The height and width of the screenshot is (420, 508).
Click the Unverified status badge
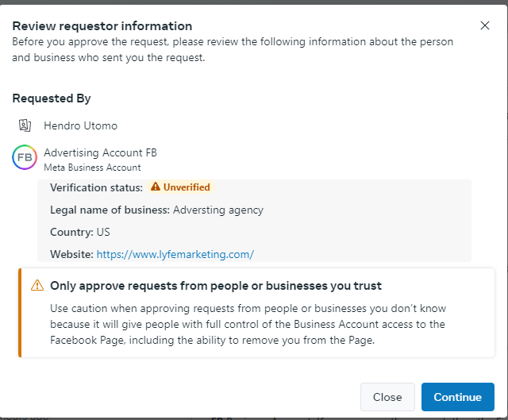180,187
